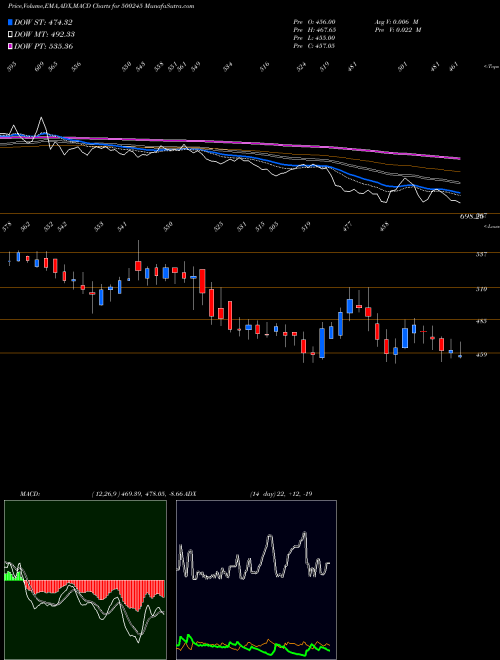This screenshot has height=660, width=500.
Task: Click the large blue candle near the 519 low
Action: (x=322, y=343)
